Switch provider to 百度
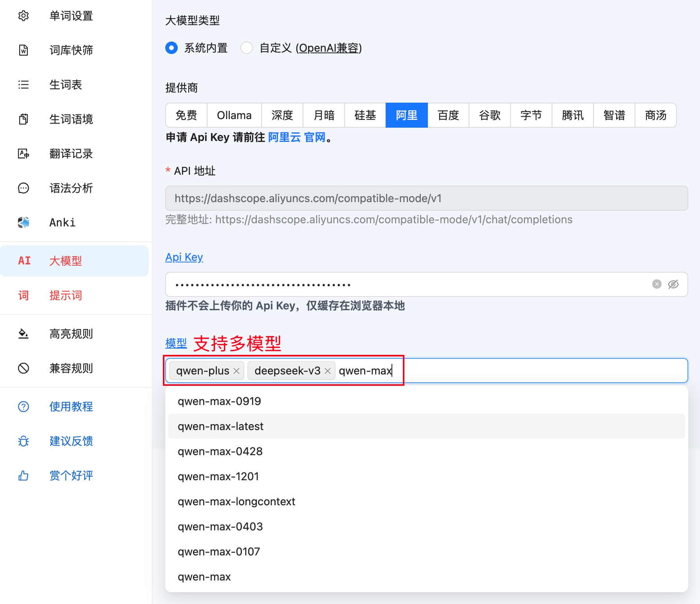This screenshot has height=604, width=700. [x=448, y=115]
